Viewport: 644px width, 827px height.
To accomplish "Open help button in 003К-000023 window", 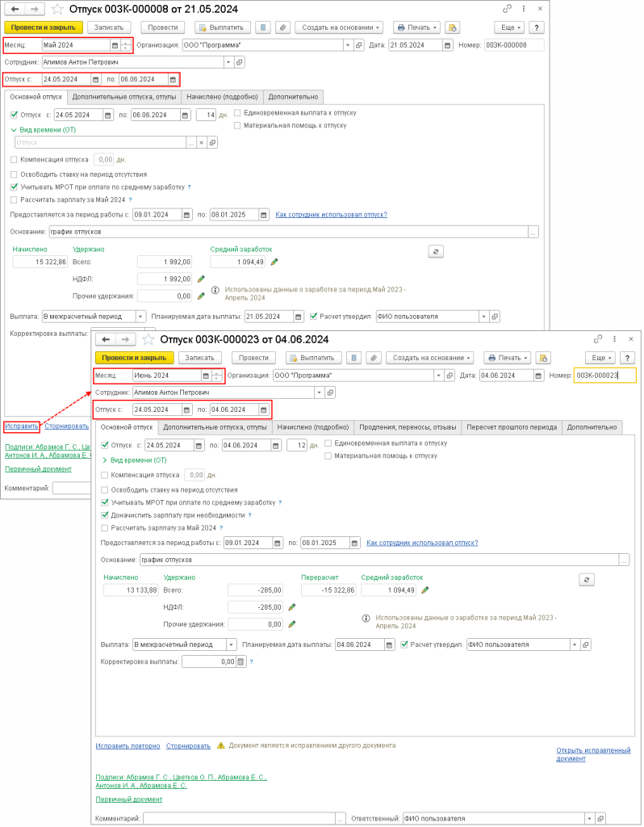I will point(627,358).
